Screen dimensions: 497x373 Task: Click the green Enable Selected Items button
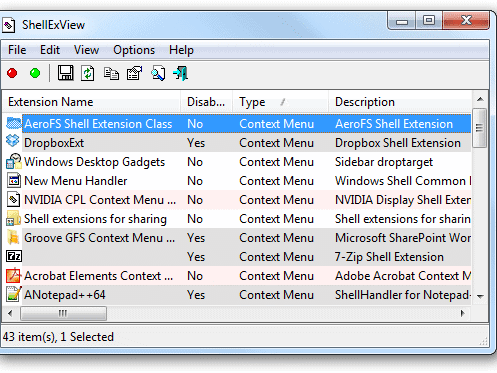pyautogui.click(x=35, y=73)
